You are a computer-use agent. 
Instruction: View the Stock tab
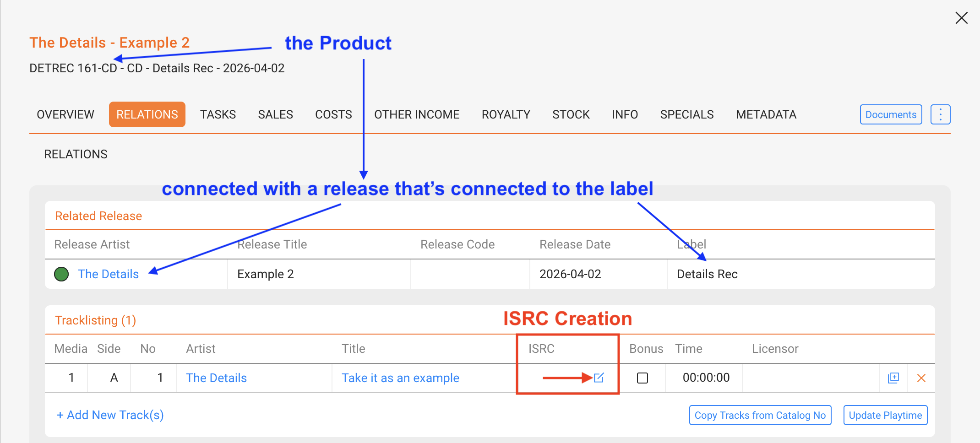tap(571, 114)
